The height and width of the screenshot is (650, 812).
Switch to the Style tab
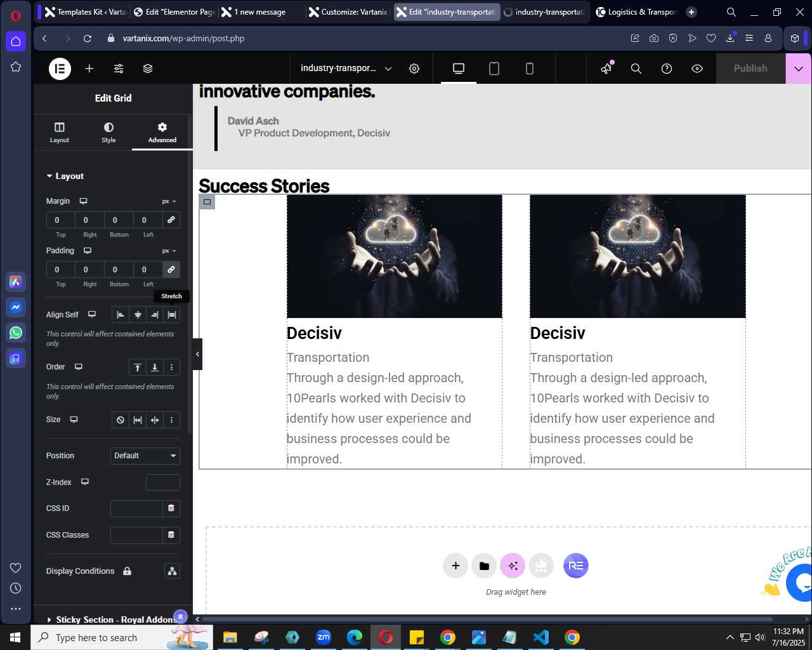click(108, 132)
